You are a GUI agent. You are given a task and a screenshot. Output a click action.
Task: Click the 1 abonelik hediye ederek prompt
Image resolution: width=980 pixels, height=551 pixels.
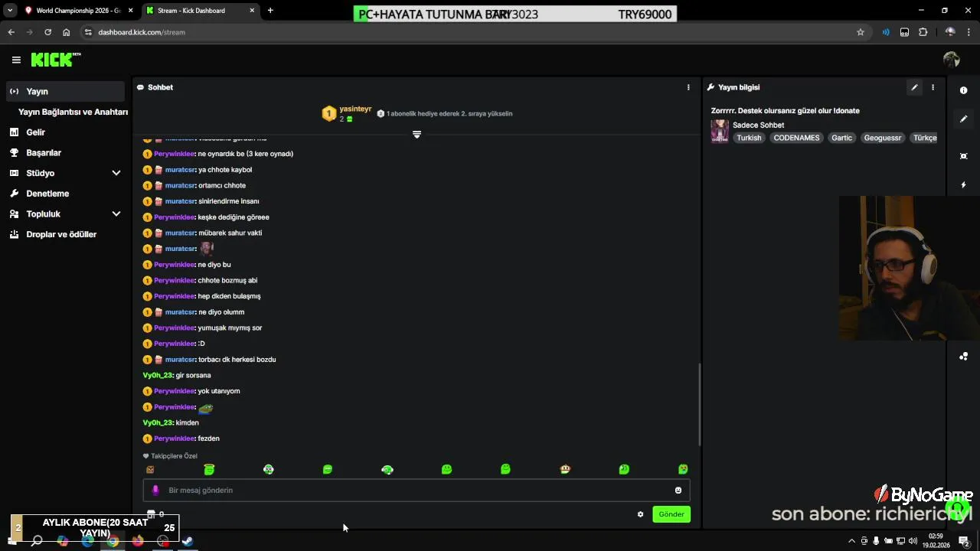click(x=445, y=113)
